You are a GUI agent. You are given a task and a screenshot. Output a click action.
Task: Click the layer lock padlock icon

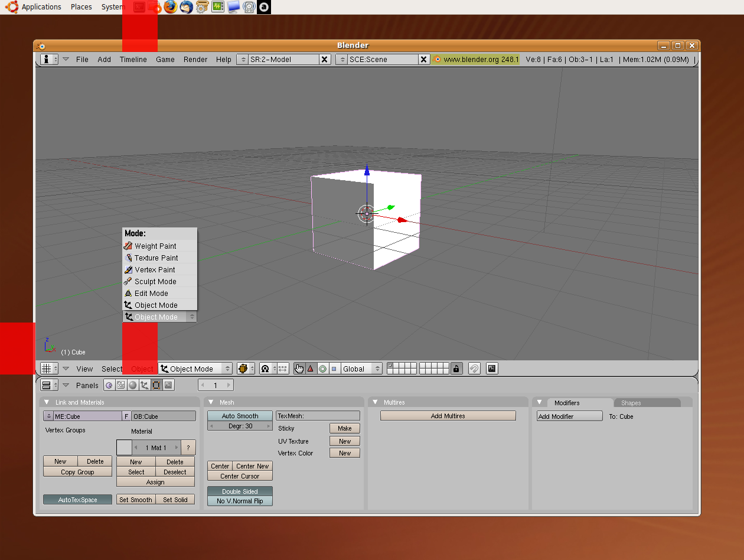456,369
